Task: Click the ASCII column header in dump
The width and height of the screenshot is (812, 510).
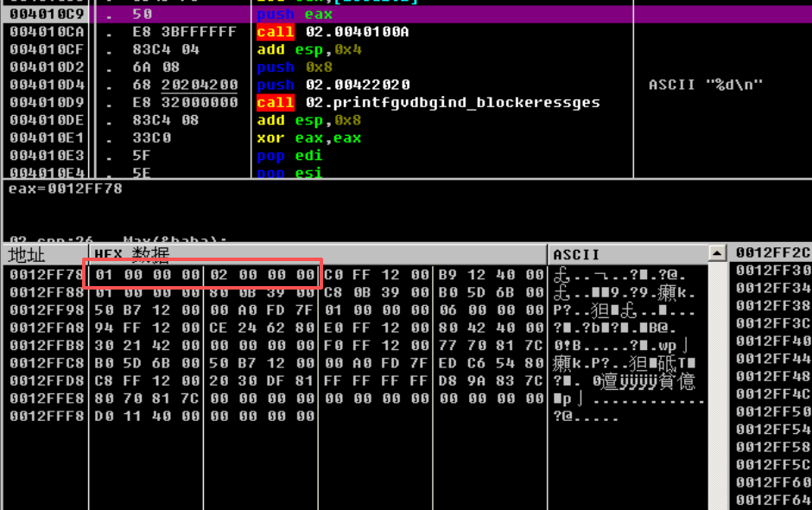Action: tap(628, 254)
